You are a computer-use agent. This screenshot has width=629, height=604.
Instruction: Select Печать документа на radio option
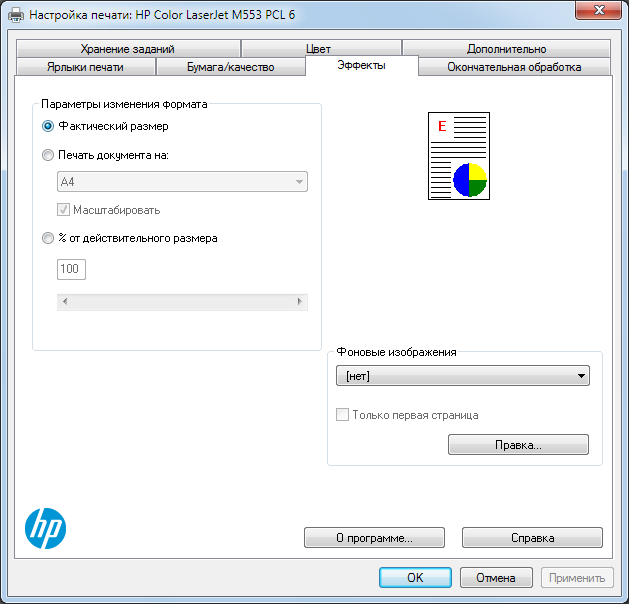coord(48,155)
